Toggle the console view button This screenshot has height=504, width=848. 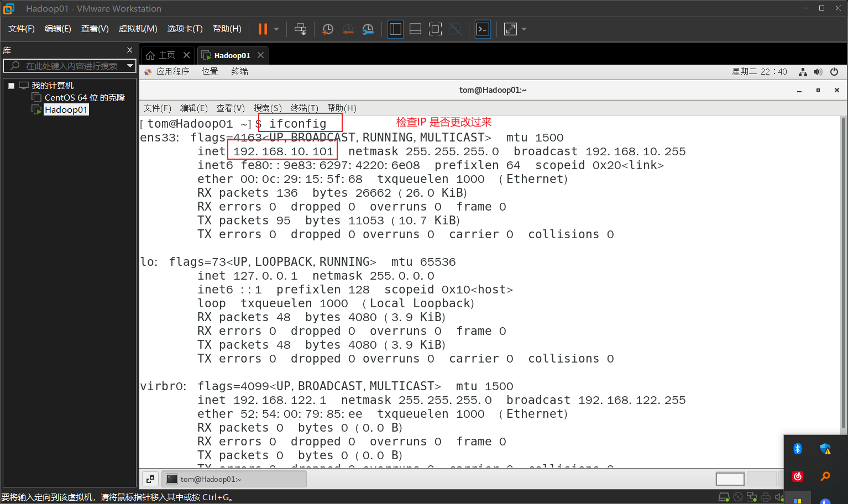(483, 29)
